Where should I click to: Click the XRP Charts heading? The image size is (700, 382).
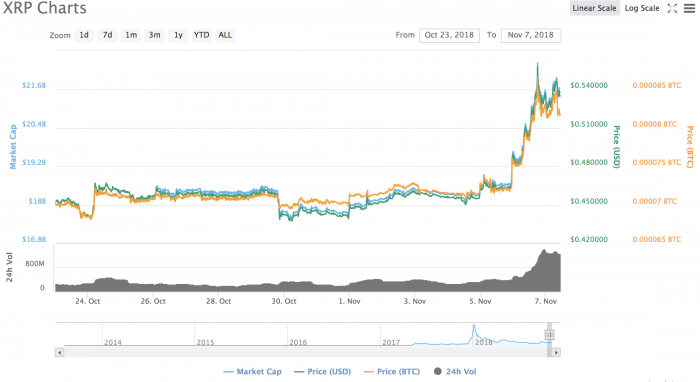tap(45, 8)
